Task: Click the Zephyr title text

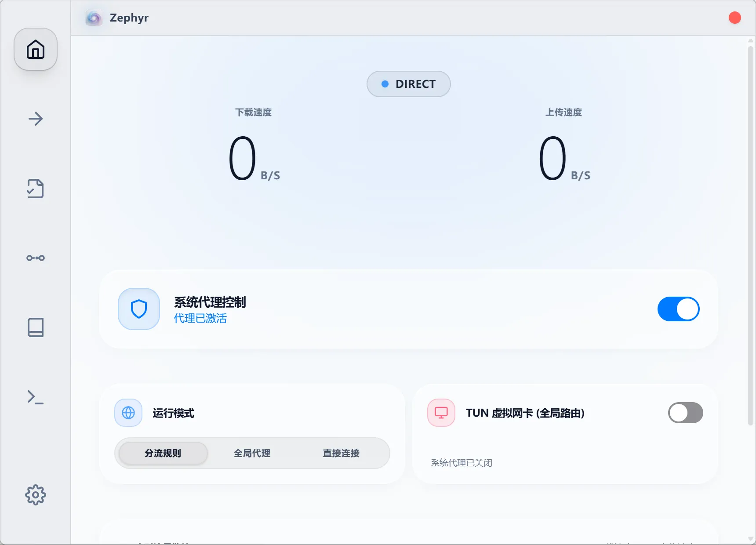Action: coord(129,18)
